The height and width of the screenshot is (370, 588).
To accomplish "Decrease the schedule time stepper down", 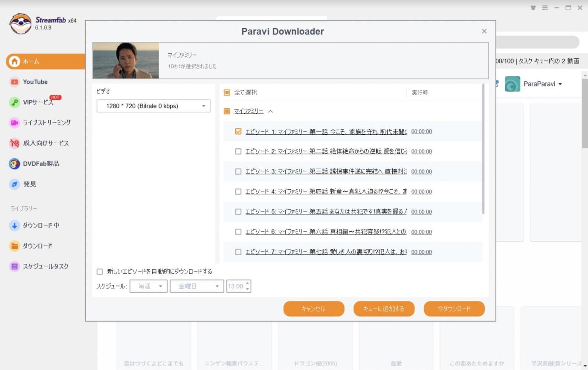I will pos(248,289).
